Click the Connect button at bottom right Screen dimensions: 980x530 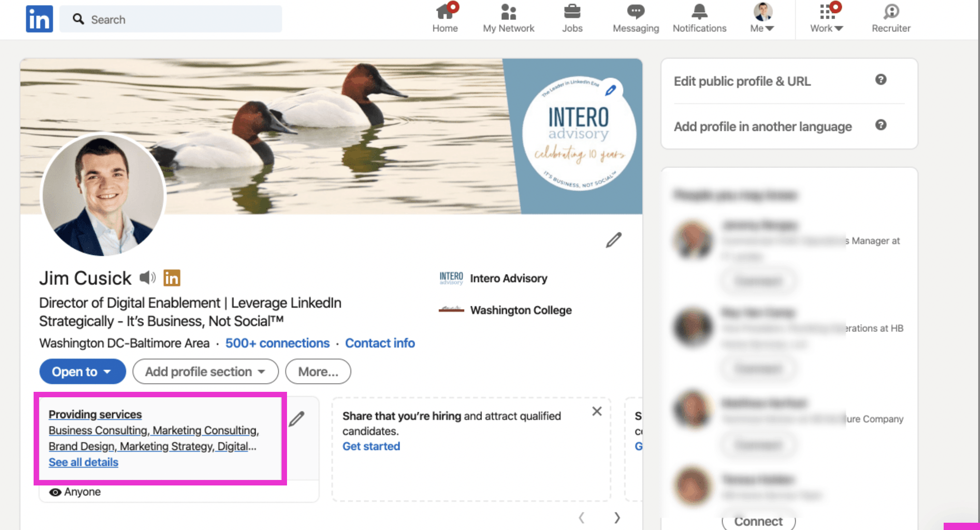click(758, 521)
